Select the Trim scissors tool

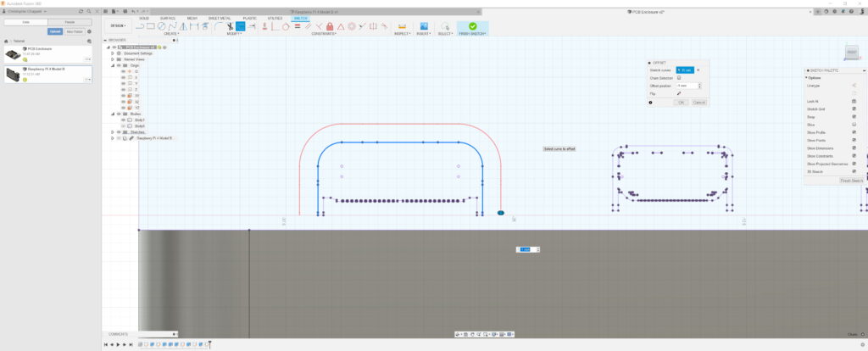pyautogui.click(x=230, y=26)
